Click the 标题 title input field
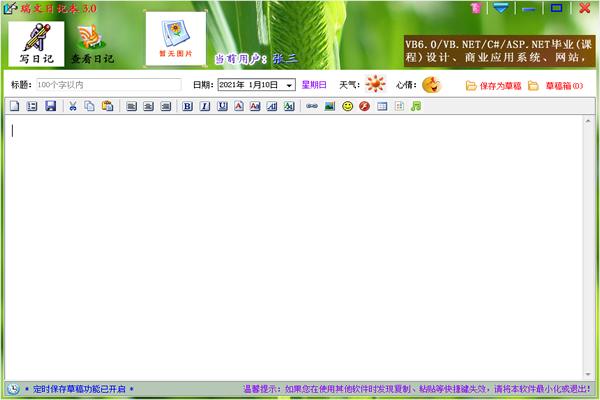The width and height of the screenshot is (600, 400). pyautogui.click(x=108, y=85)
